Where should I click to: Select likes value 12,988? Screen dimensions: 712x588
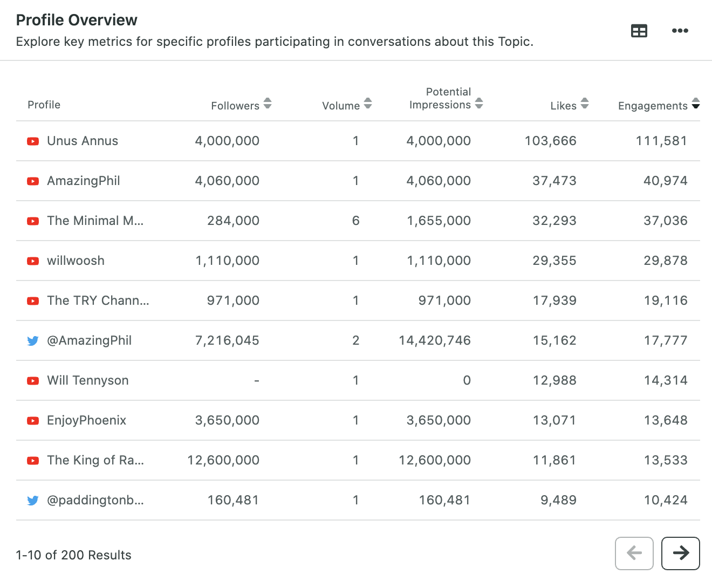[554, 380]
